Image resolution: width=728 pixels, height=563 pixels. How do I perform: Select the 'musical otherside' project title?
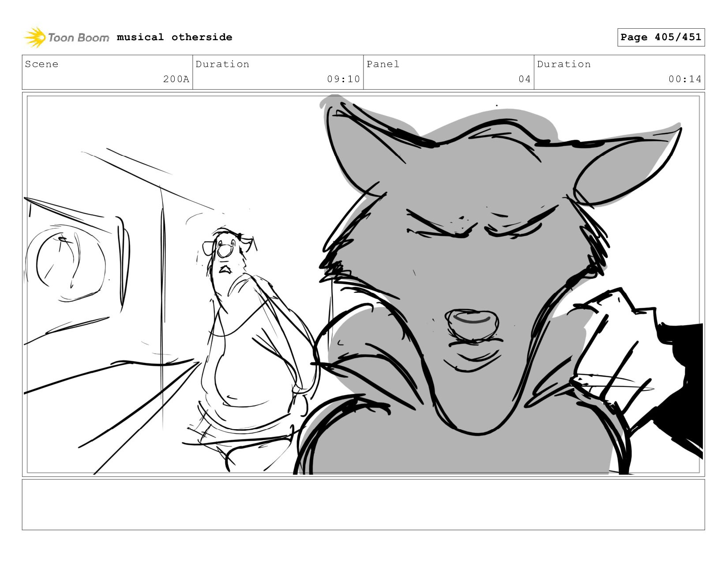(174, 37)
